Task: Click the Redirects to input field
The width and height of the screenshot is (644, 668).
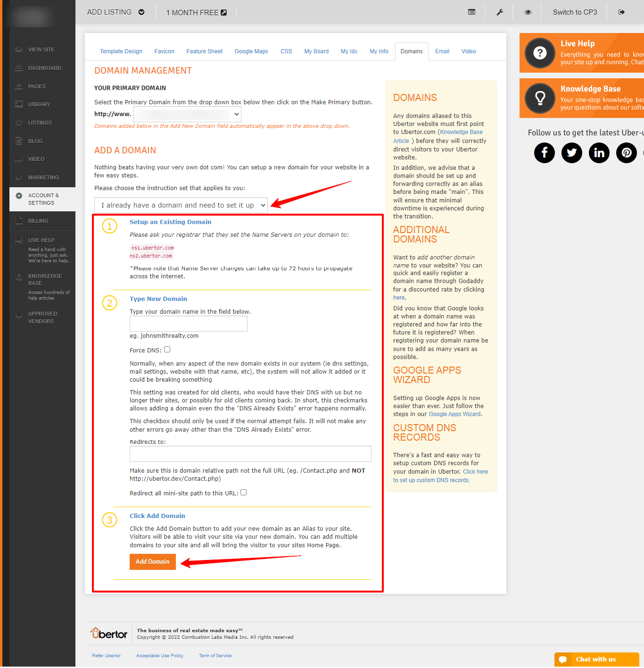Action: (250, 454)
